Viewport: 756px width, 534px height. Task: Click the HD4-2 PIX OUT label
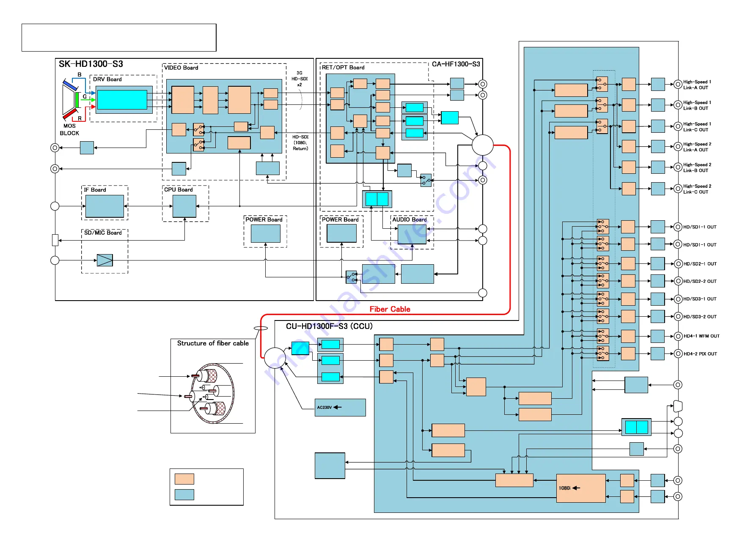point(700,354)
